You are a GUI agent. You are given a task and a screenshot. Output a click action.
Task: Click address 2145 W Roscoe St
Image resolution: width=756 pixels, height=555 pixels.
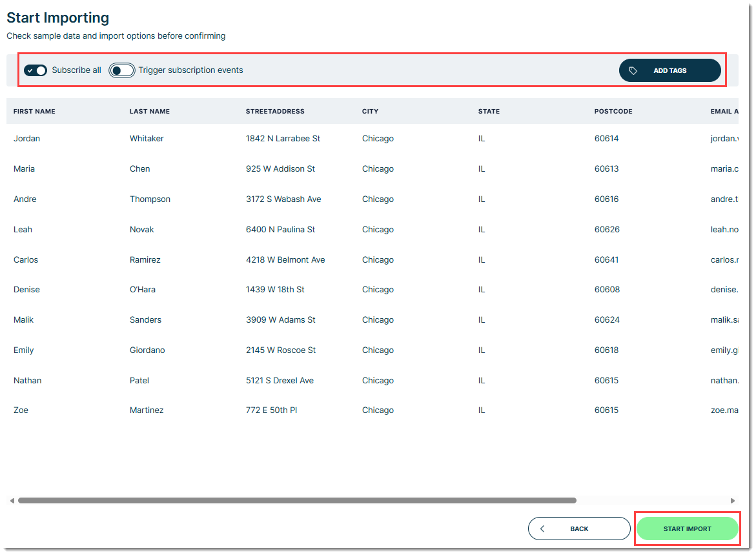point(281,350)
